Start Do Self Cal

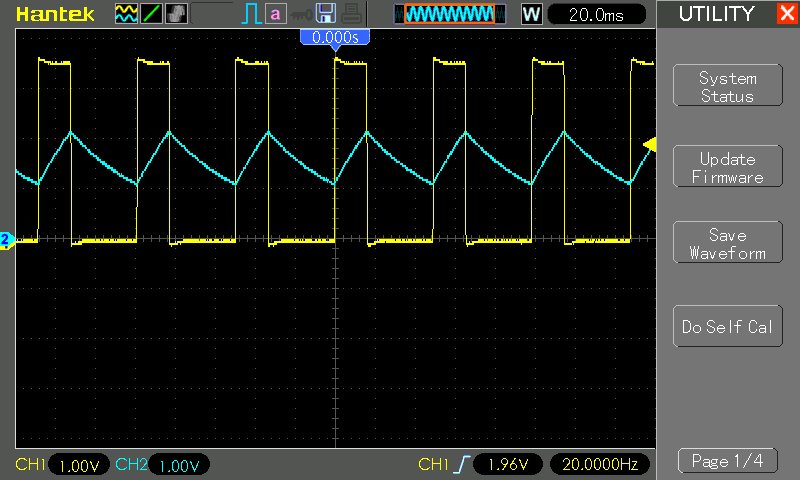[728, 326]
